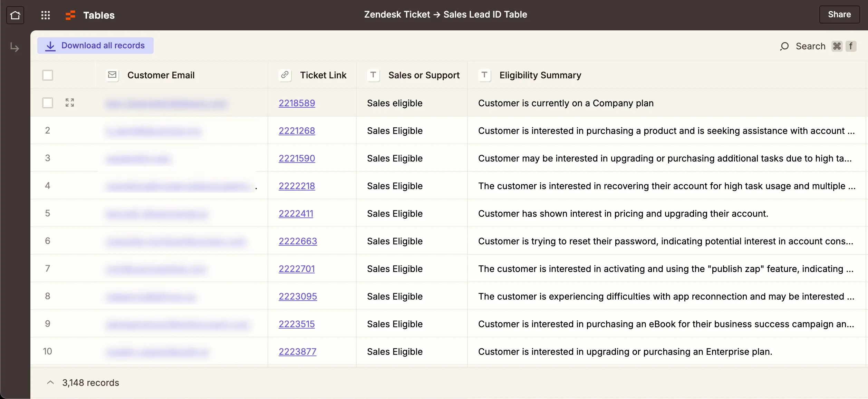Open the Ticket Link column header
868x399 pixels.
point(312,75)
